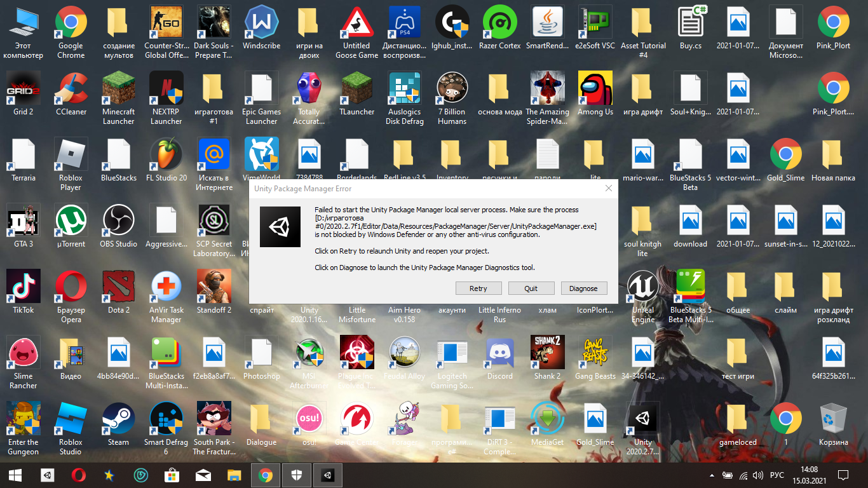Select the Discord desktop shortcut
868x488 pixels.
[x=499, y=358]
